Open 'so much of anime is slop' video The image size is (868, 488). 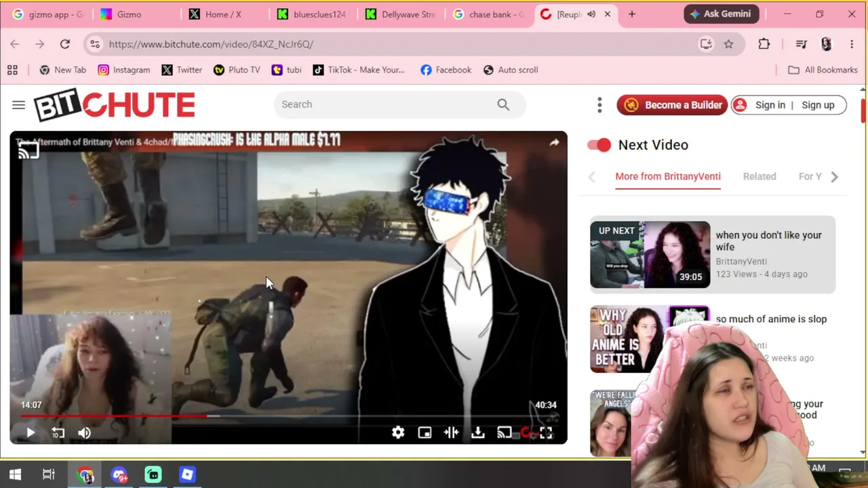click(771, 319)
